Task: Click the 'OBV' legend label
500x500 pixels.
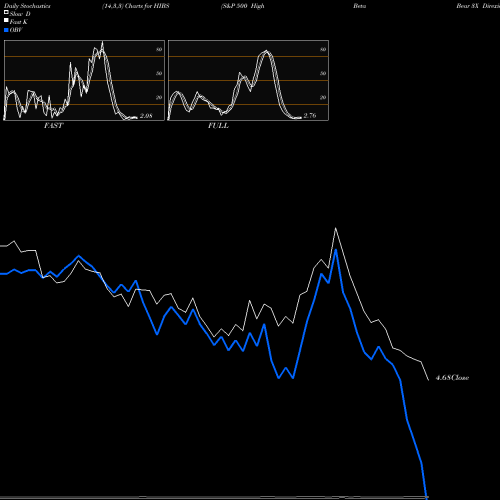Action: tap(16, 30)
